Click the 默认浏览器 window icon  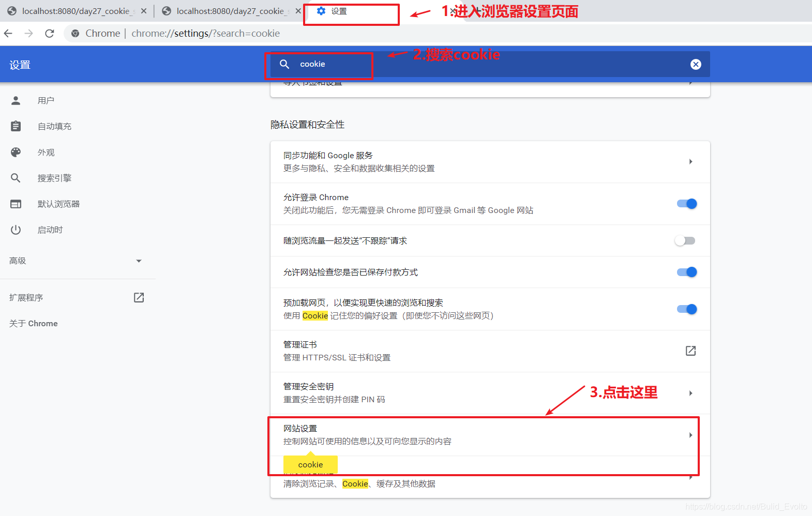16,204
